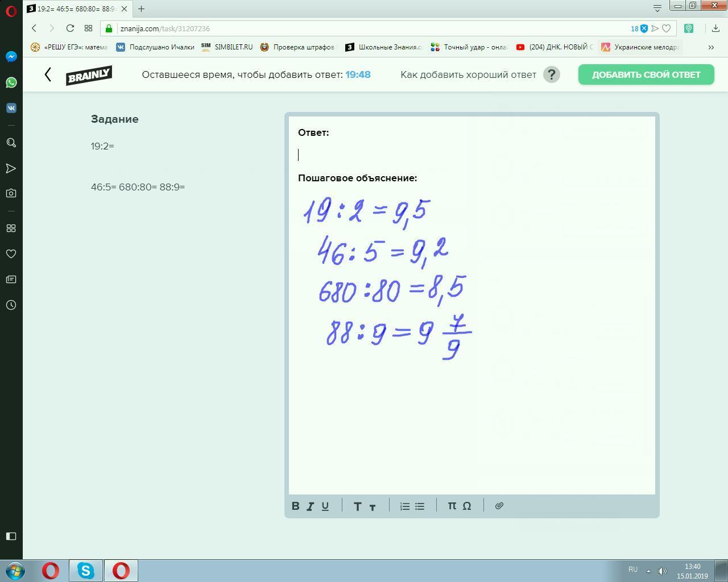This screenshot has height=582, width=728.
Task: Toggle bold formatting in the editor
Action: [x=296, y=506]
